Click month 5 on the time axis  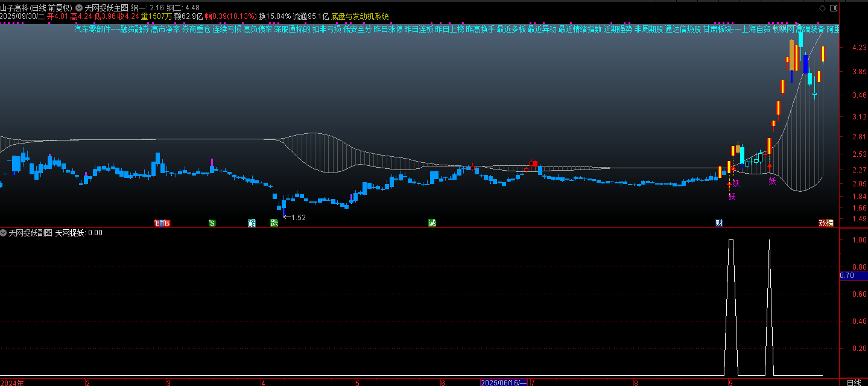[357, 382]
